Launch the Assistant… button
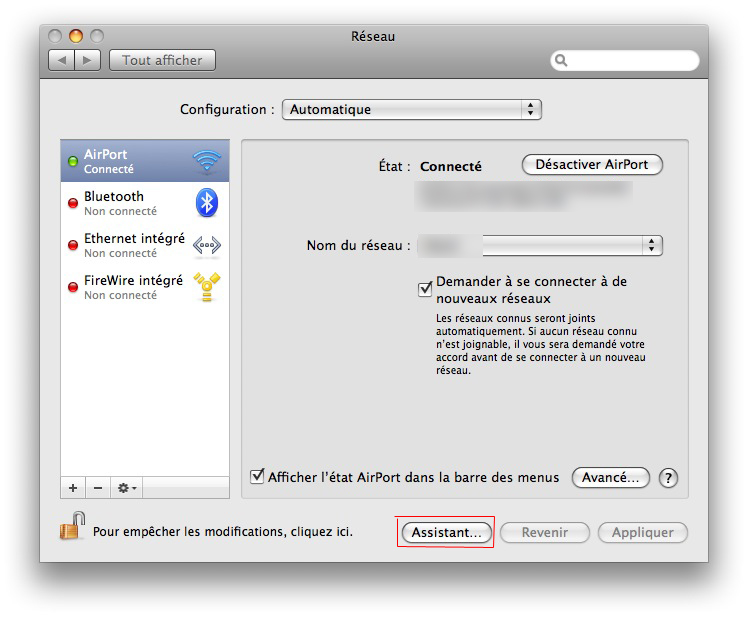Viewport: 748px width, 617px height. point(447,532)
